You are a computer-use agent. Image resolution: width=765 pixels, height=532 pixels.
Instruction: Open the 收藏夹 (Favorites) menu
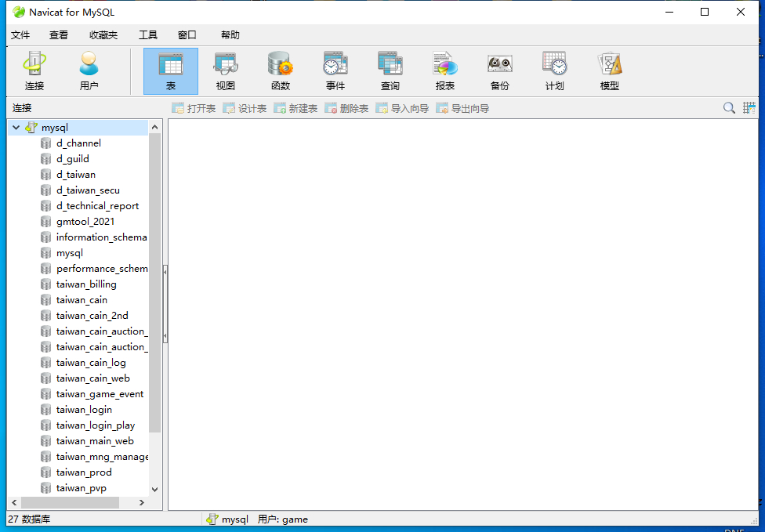click(103, 35)
